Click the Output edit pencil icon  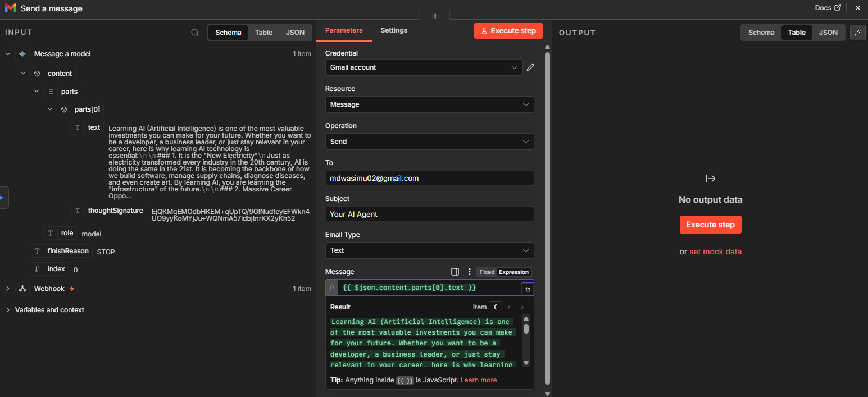pos(857,33)
